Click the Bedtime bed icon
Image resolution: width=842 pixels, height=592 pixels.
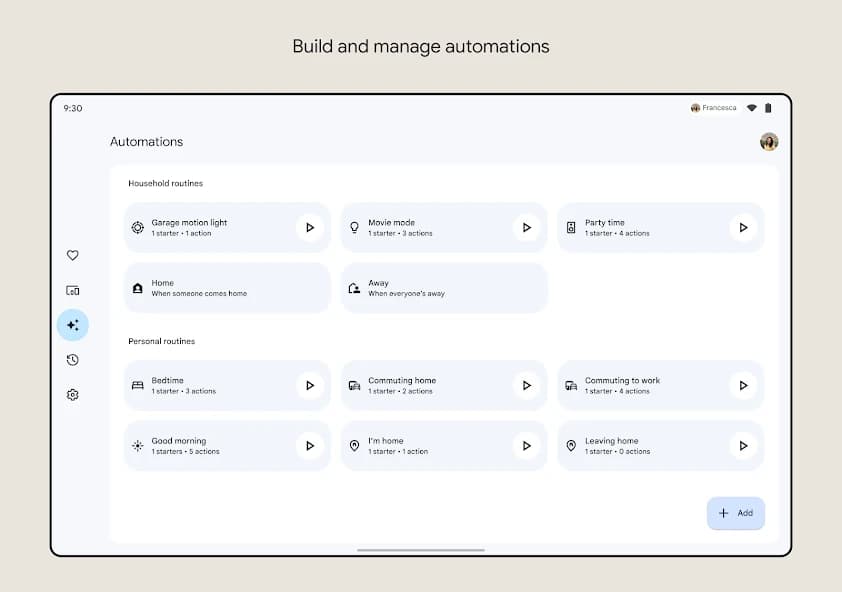tap(137, 385)
